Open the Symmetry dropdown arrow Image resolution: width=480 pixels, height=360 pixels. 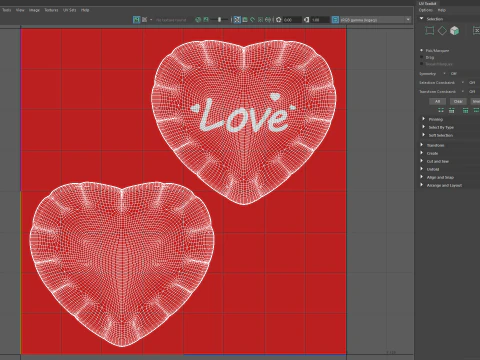(444, 73)
